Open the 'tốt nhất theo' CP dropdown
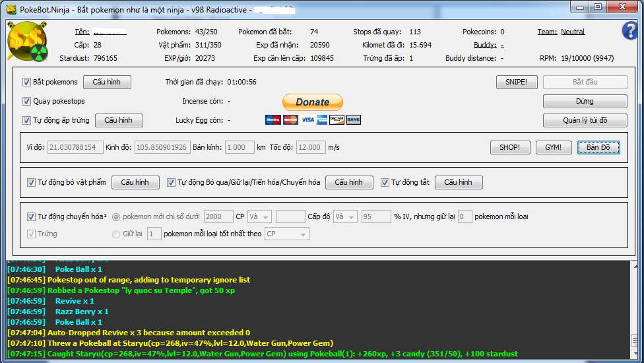This screenshot has height=363, width=644. coord(286,234)
